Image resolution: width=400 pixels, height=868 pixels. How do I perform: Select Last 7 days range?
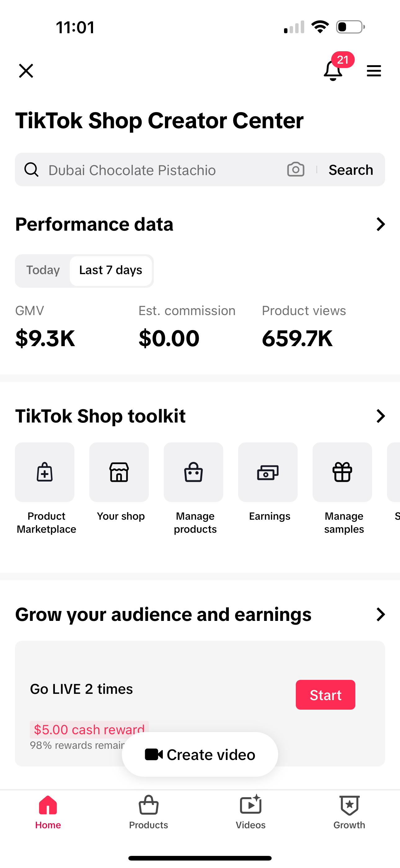point(111,270)
